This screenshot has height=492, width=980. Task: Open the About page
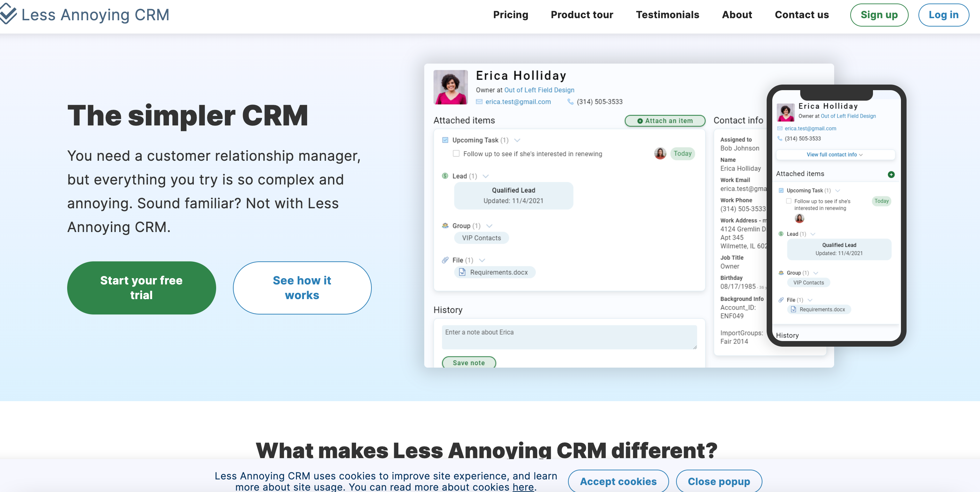click(737, 15)
